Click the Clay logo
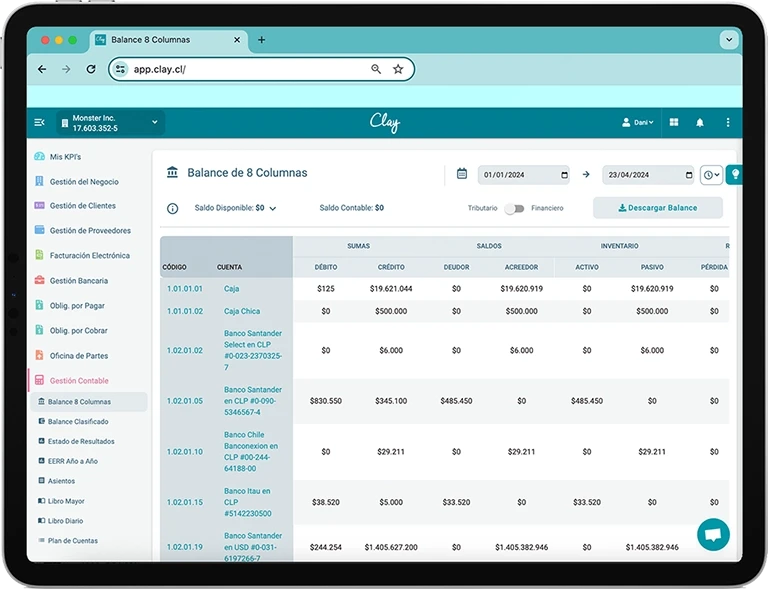The width and height of the screenshot is (768, 589). (384, 122)
